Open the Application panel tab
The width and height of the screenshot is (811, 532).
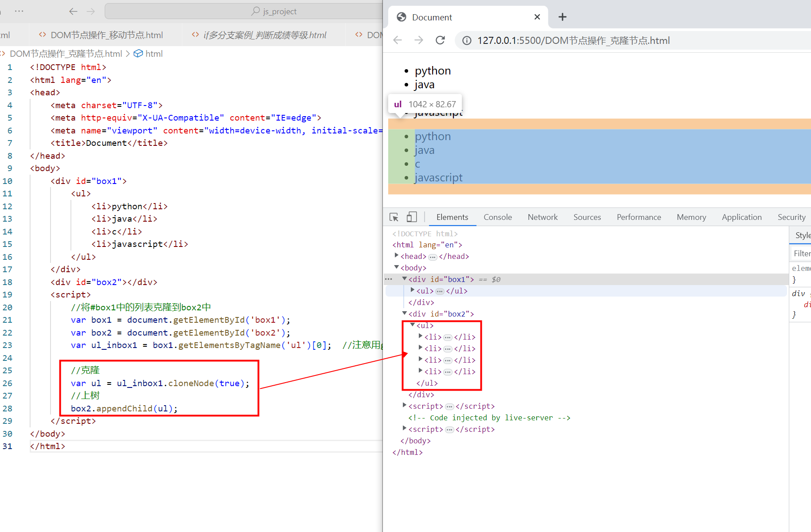(742, 217)
